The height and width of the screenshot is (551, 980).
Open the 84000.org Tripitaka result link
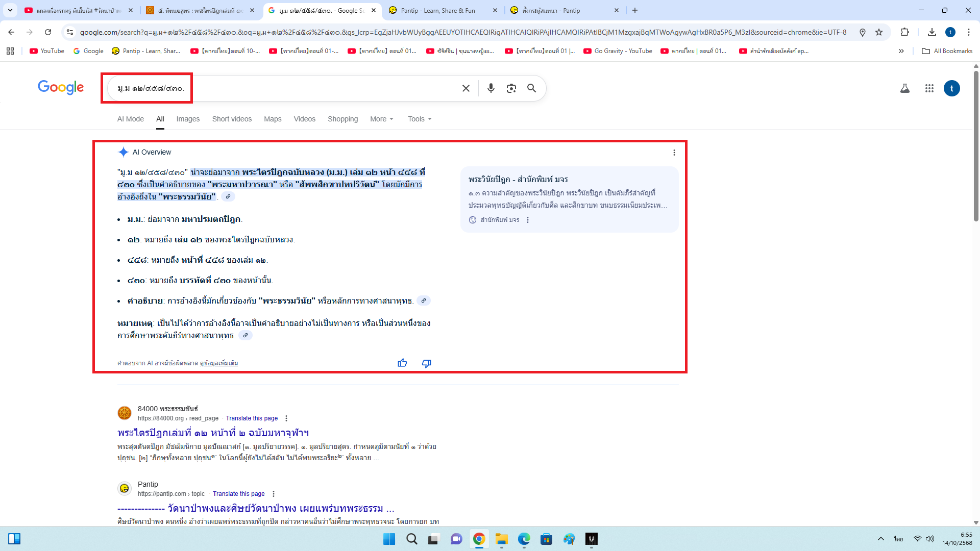click(213, 433)
